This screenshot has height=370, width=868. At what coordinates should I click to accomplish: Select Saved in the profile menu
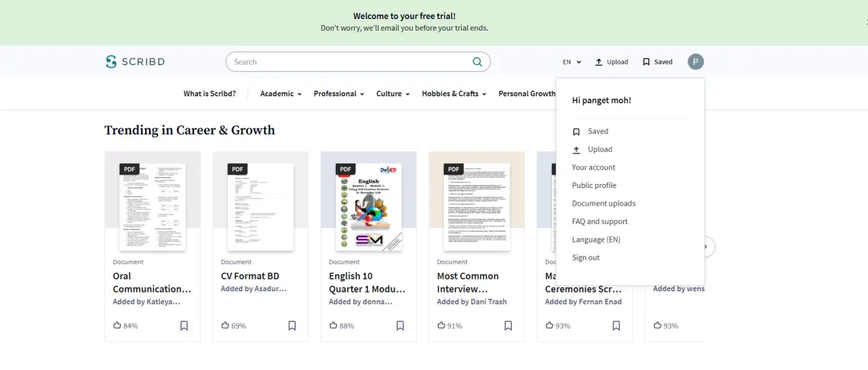[x=598, y=132]
